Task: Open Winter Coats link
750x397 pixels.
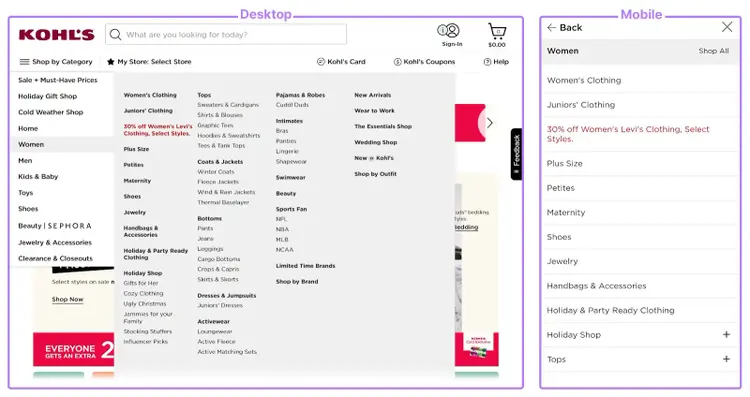Action: [216, 172]
